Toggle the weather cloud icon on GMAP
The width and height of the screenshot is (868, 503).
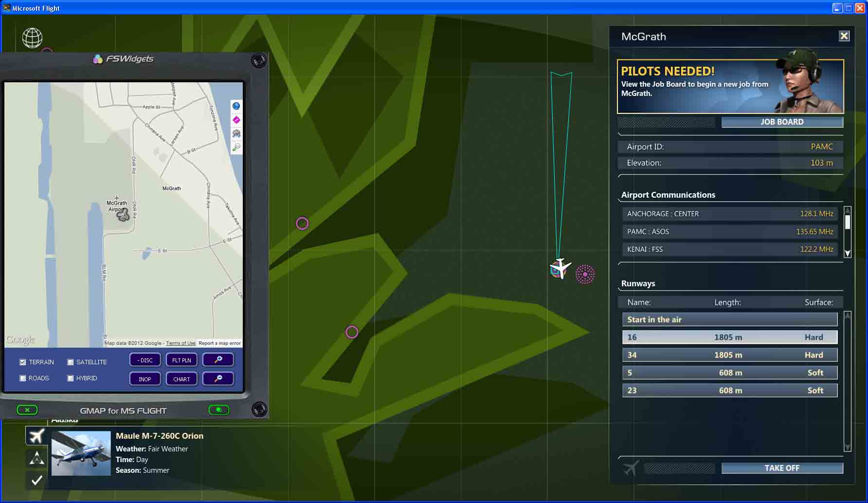click(x=236, y=133)
